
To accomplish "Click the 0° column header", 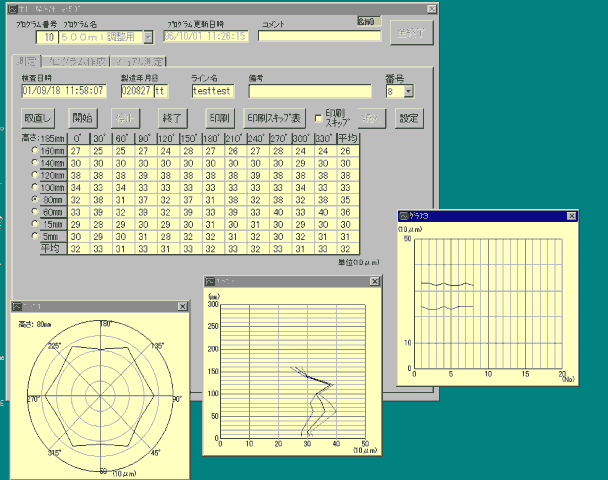I will point(78,138).
